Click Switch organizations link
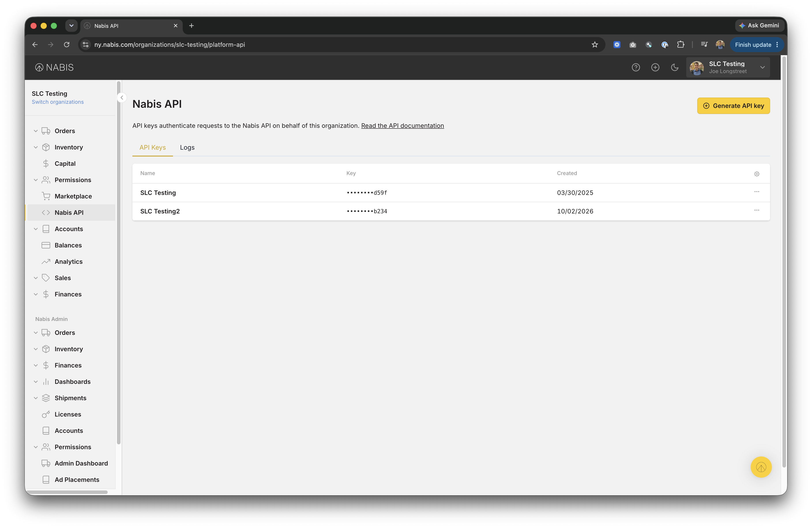 tap(58, 102)
